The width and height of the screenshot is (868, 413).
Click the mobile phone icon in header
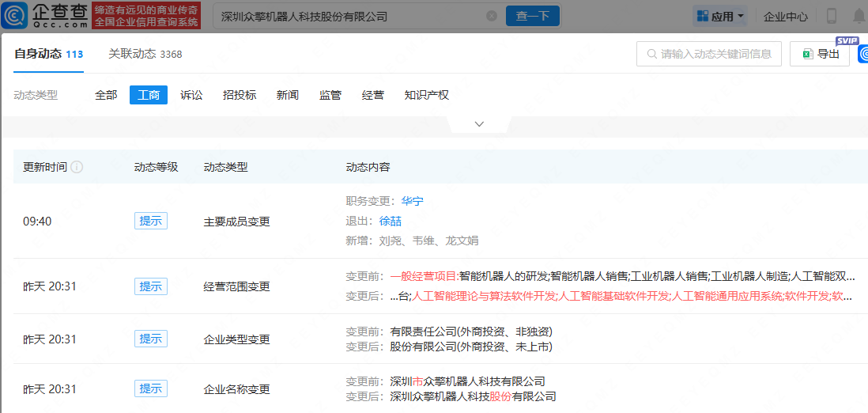click(832, 16)
